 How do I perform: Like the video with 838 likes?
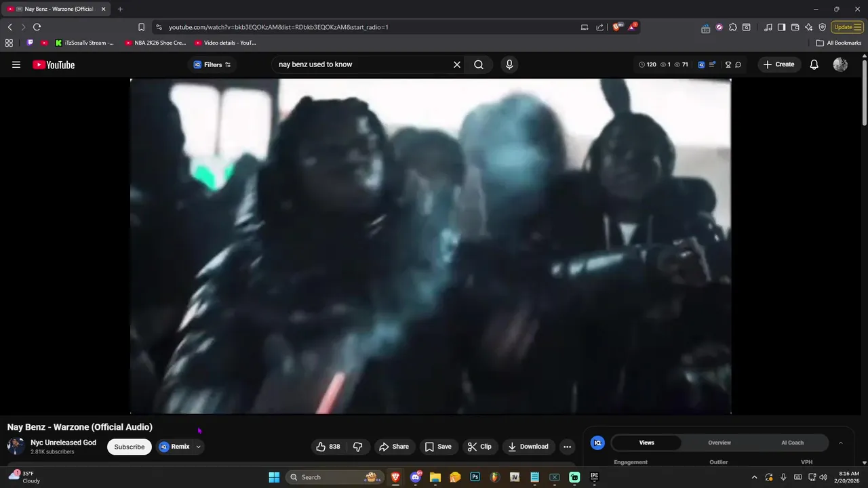pyautogui.click(x=328, y=447)
